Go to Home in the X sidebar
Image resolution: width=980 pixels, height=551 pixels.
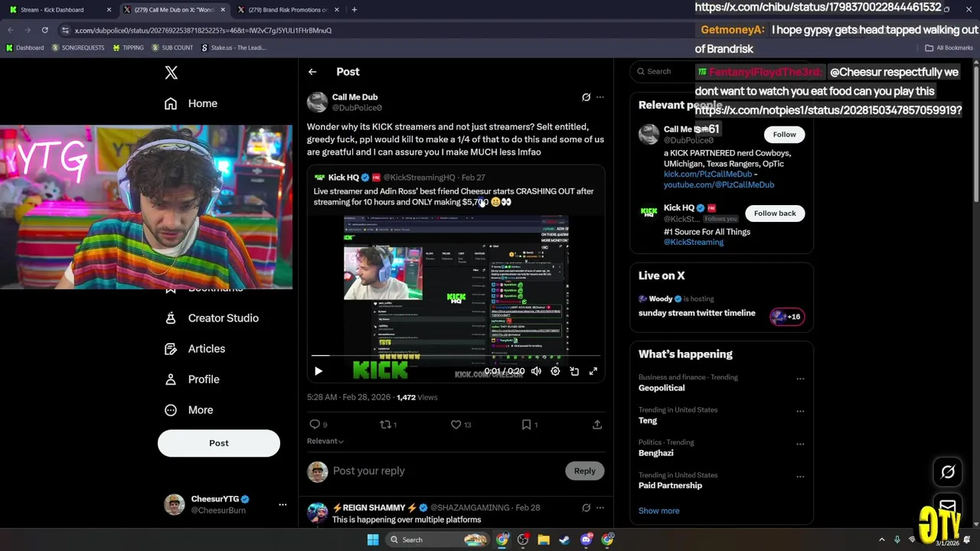[x=191, y=103]
